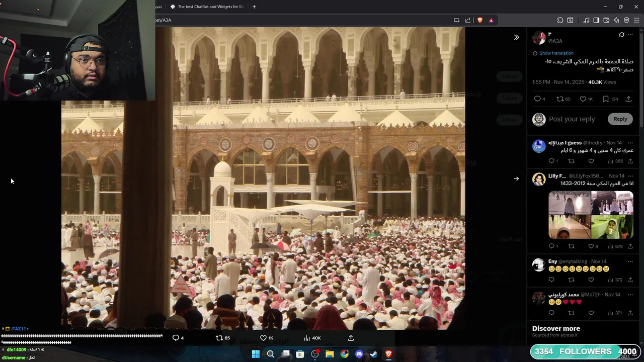Open a new tab with plus button
The image size is (644, 362).
[x=254, y=7]
